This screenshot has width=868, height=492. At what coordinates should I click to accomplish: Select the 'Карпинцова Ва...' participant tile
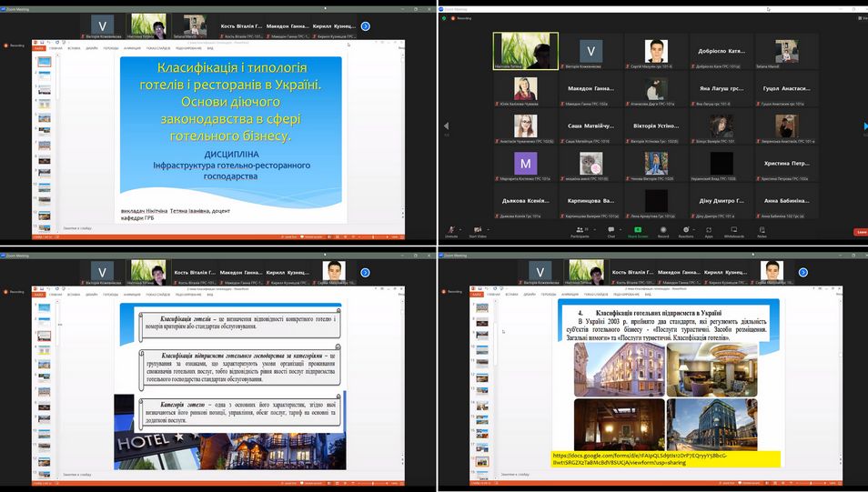coord(590,201)
